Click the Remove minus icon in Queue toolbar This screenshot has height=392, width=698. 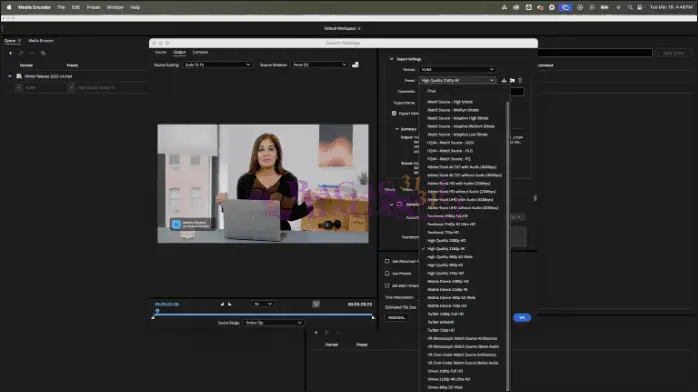(32, 53)
